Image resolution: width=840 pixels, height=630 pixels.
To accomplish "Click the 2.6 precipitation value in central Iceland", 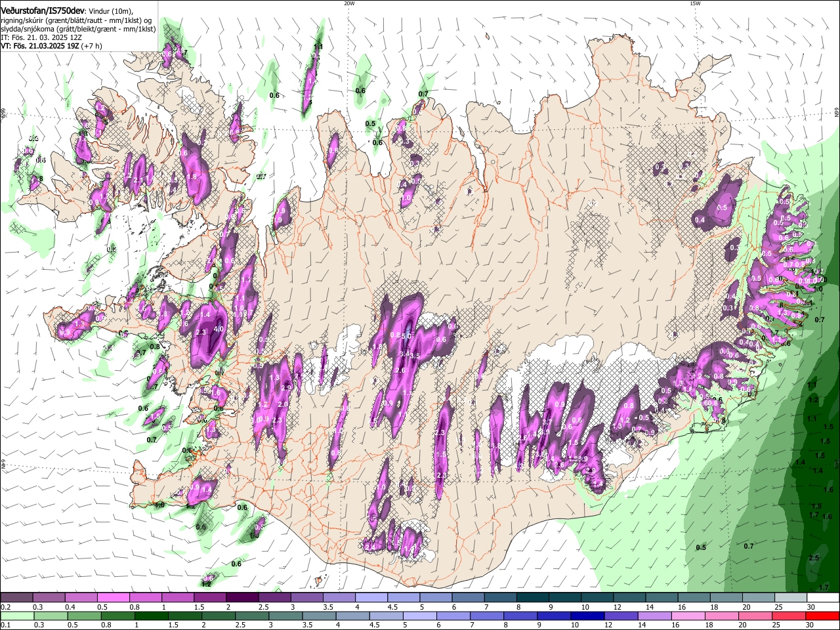I will [x=402, y=371].
